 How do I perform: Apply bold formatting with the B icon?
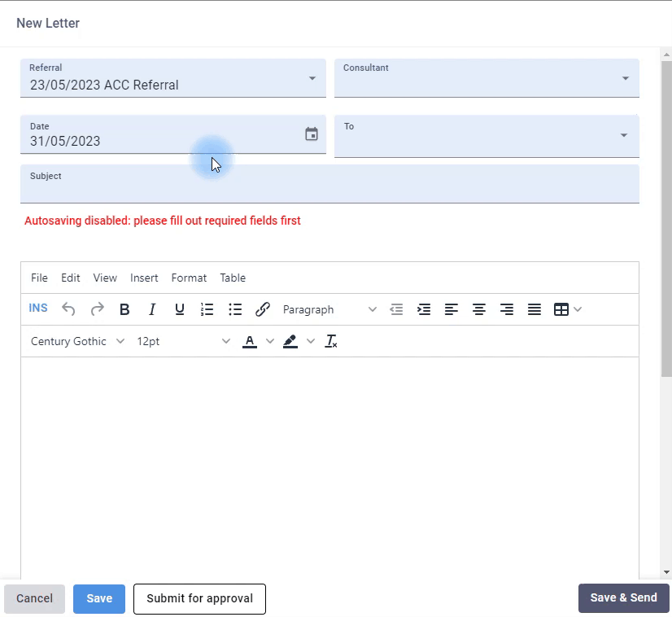tap(124, 309)
